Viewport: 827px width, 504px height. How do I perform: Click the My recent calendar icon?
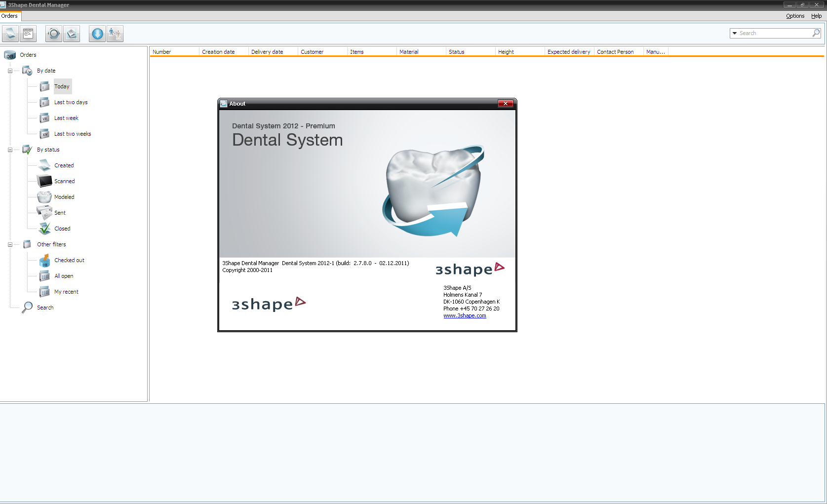click(x=44, y=292)
